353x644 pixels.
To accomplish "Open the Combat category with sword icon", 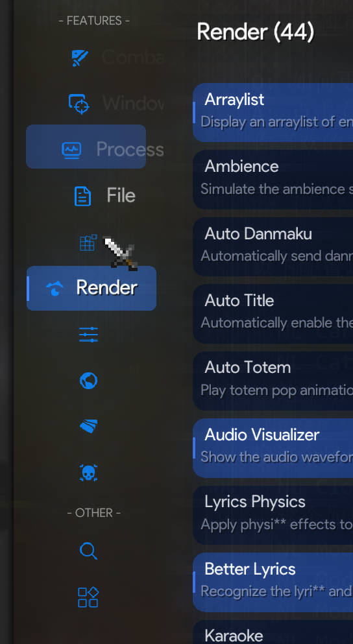I will pyautogui.click(x=80, y=58).
